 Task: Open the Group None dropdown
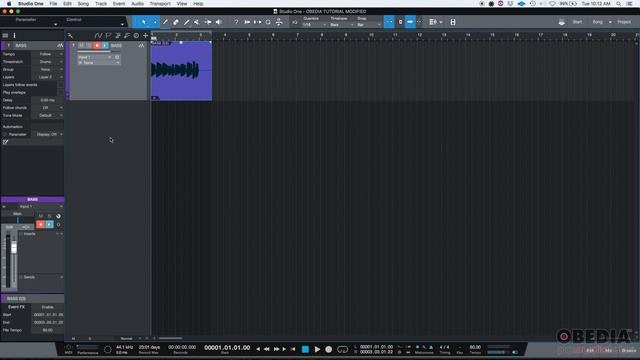(47, 70)
